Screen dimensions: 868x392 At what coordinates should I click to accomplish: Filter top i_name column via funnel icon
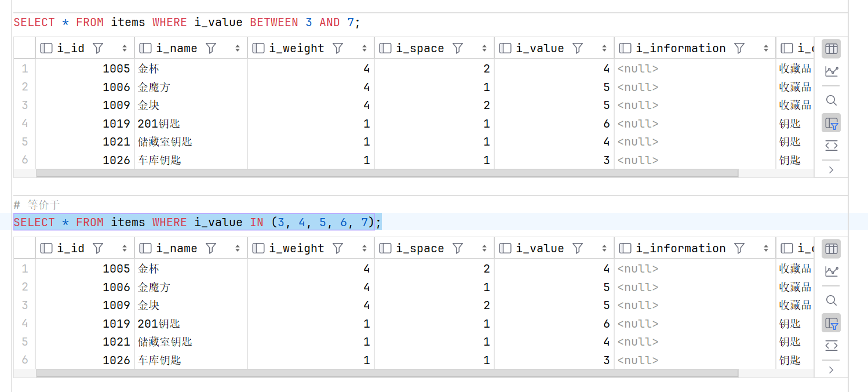pos(211,48)
